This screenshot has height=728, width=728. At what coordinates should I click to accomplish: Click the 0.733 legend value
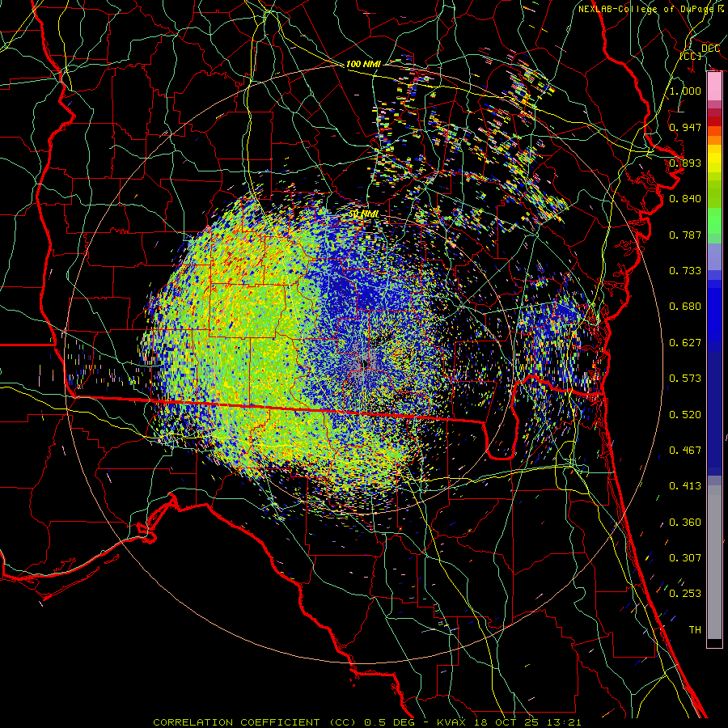coord(685,271)
